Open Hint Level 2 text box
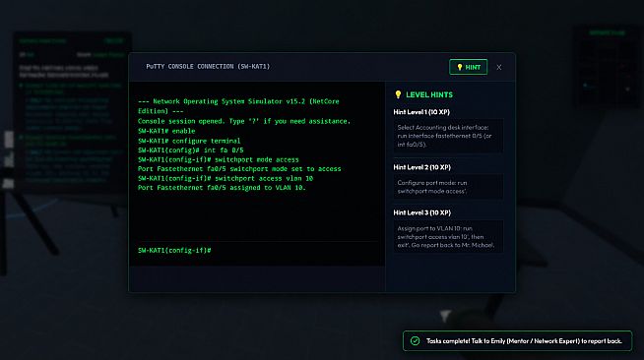Viewport: 644px width, 360px height. 448,187
